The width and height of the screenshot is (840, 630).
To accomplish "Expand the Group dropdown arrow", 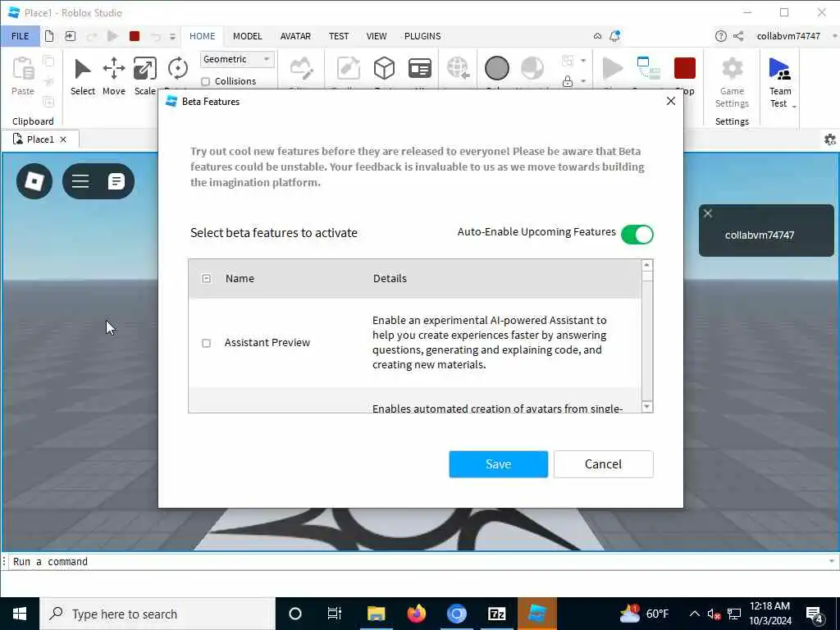I will click(x=583, y=61).
